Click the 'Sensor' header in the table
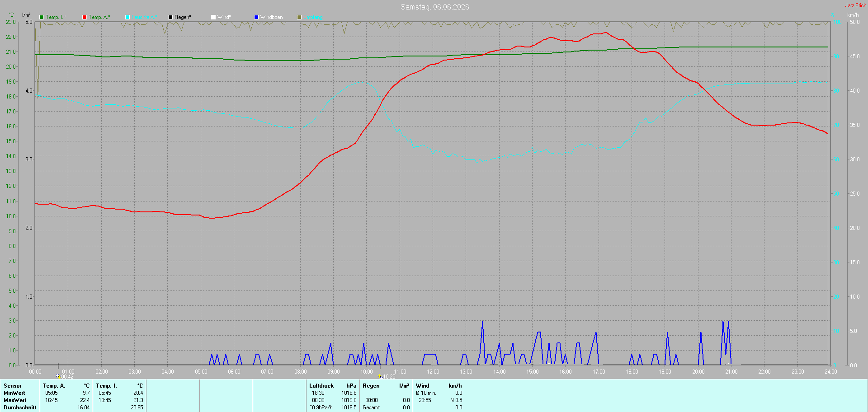 tap(13, 386)
